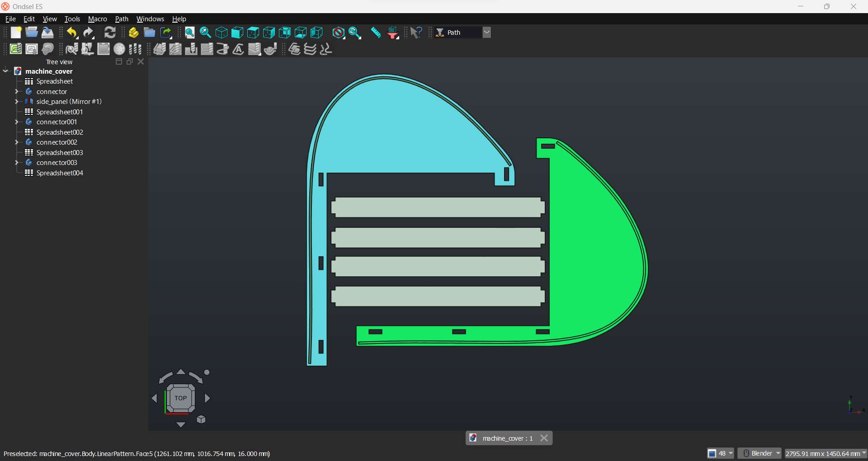Viewport: 868px width, 461px height.
Task: Click the Path Job creation icon
Action: coord(16,49)
